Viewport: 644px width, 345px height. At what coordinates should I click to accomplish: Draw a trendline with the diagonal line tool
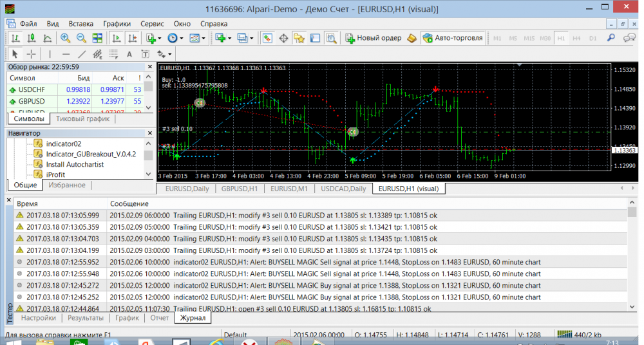click(x=81, y=54)
